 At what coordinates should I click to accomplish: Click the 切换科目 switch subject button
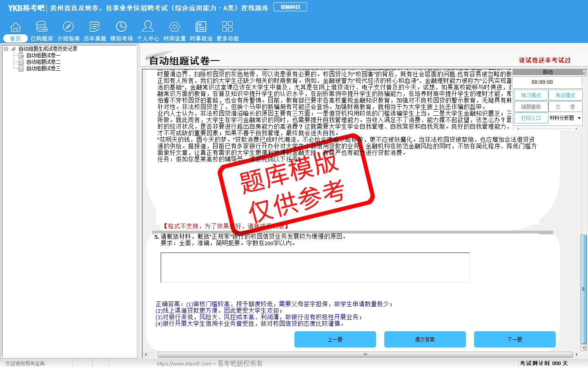(290, 7)
